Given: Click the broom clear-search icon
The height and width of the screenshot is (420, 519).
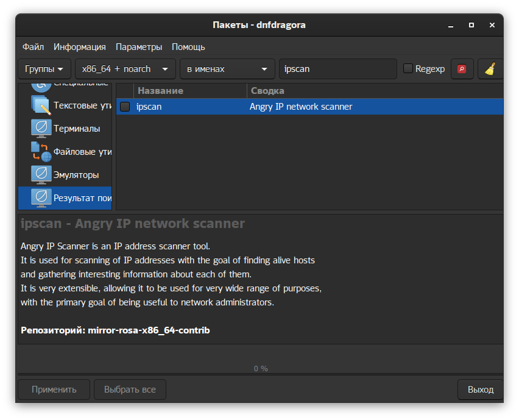Looking at the screenshot, I should [490, 69].
